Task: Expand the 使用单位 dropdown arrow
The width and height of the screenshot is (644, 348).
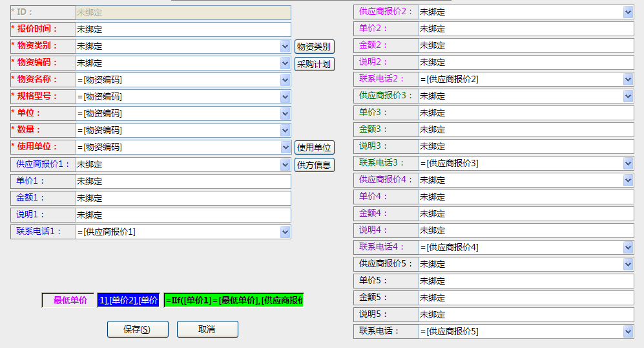Action: [285, 147]
